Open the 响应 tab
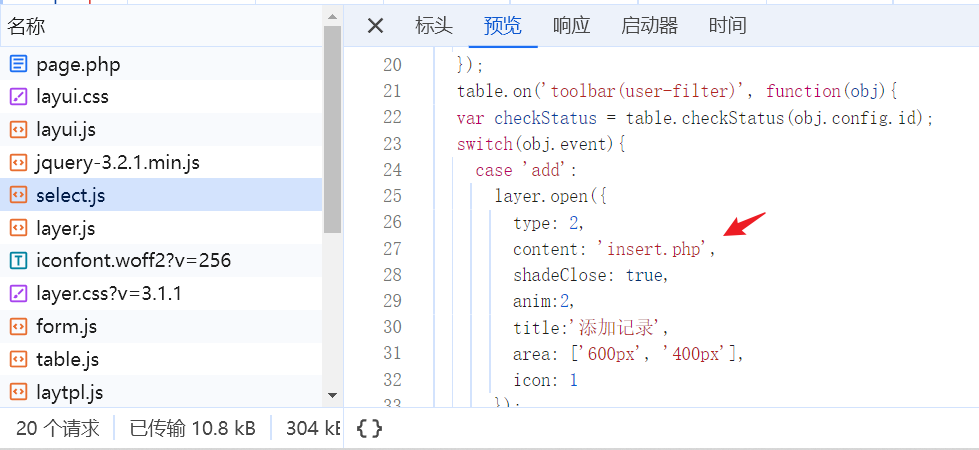Image resolution: width=979 pixels, height=450 pixels. tap(571, 26)
